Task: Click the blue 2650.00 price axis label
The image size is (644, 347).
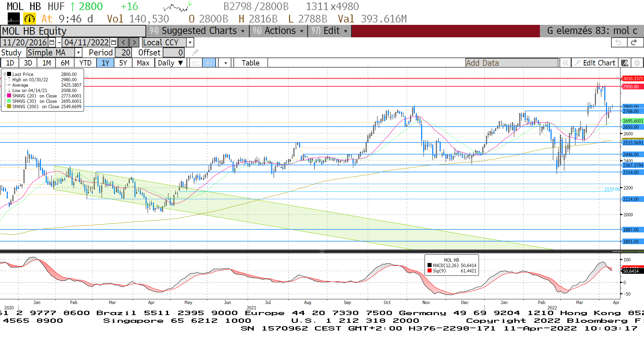Action: click(633, 127)
